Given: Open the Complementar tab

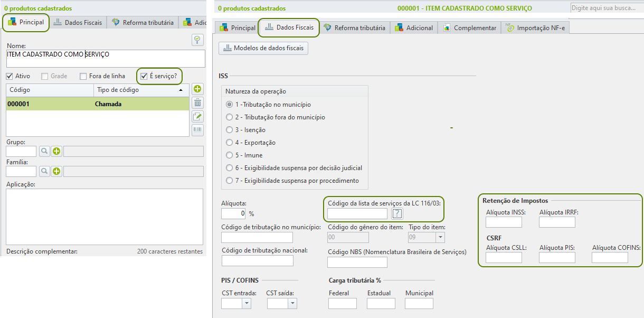Looking at the screenshot, I should pos(469,28).
